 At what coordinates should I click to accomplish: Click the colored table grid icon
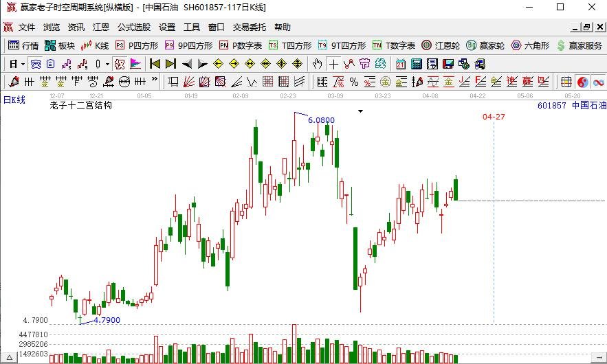[566, 82]
